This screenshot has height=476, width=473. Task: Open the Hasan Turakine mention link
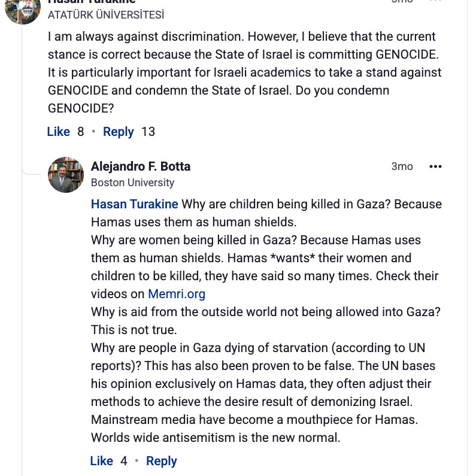pyautogui.click(x=135, y=204)
